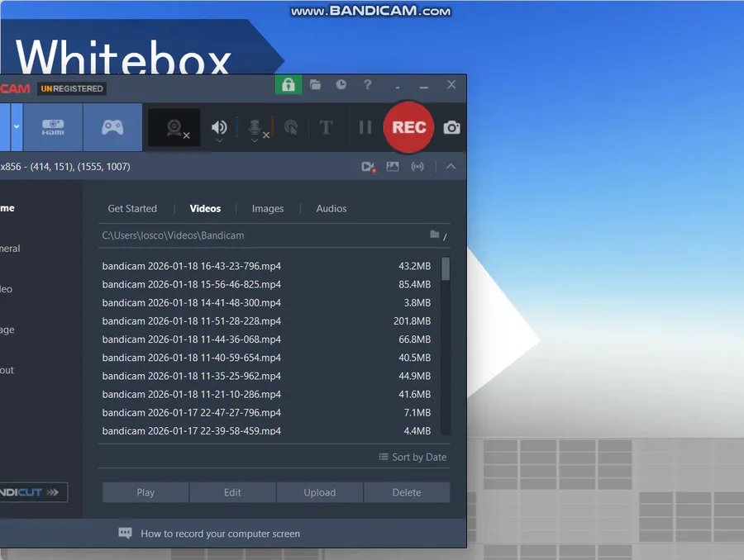Image resolution: width=744 pixels, height=560 pixels.
Task: Collapse the panel with up chevron
Action: tap(451, 167)
